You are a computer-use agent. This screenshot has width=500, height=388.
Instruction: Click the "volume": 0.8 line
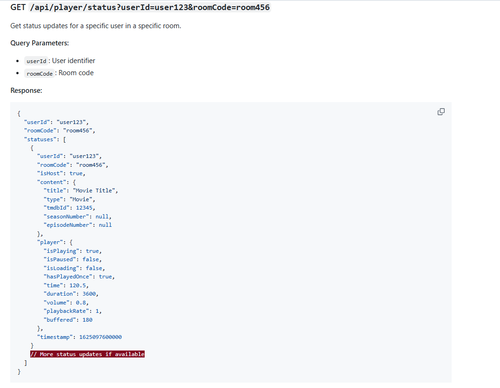(66, 302)
